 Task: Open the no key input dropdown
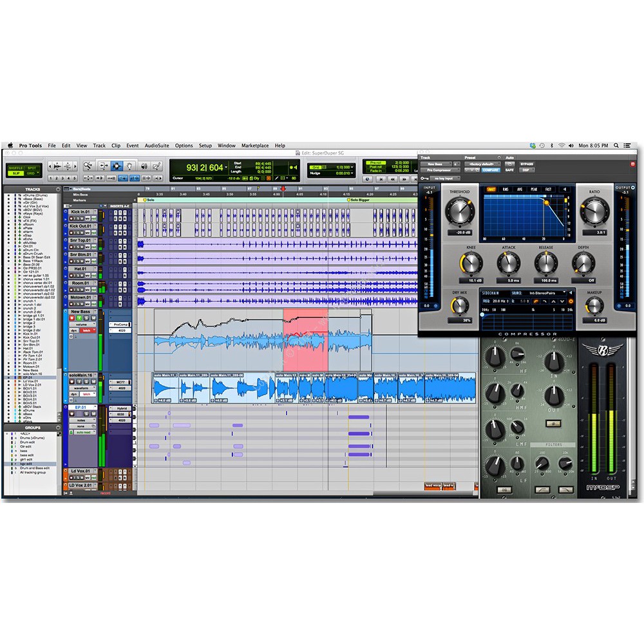[x=444, y=178]
